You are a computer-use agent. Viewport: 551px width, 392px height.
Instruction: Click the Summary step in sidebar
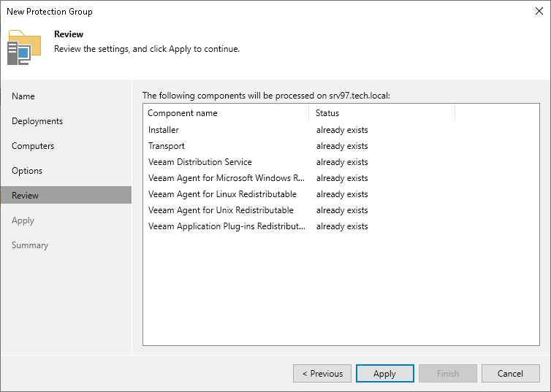click(30, 245)
